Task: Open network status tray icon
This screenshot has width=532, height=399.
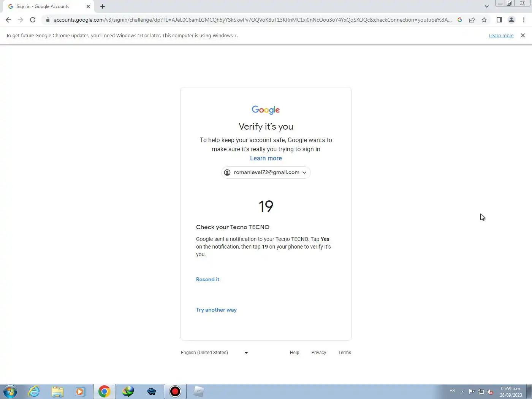Action: [x=481, y=392]
